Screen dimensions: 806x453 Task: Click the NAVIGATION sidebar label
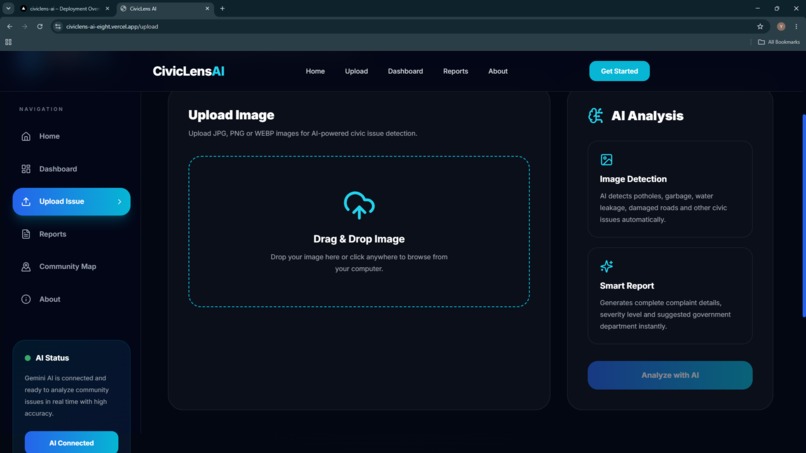(x=41, y=109)
